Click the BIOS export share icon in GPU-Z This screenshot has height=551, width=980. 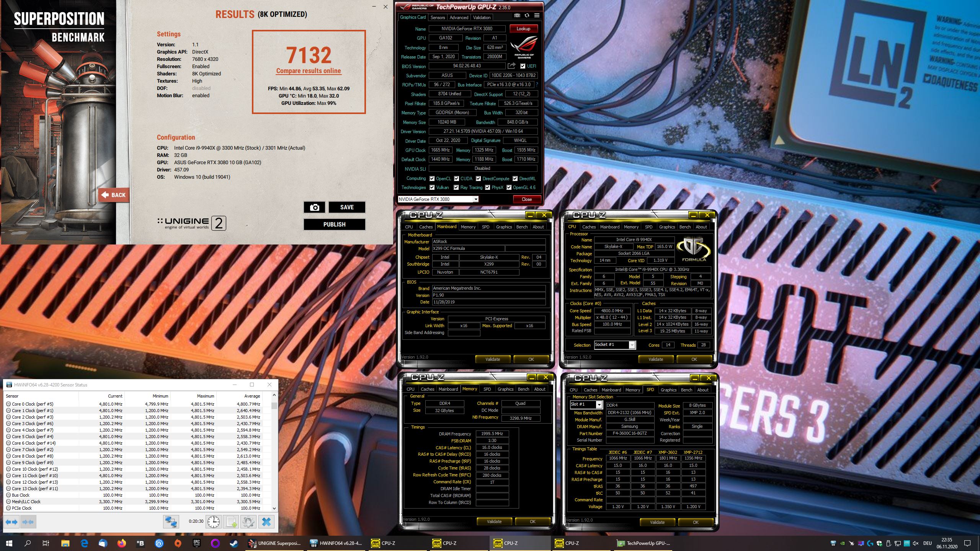[x=511, y=66]
